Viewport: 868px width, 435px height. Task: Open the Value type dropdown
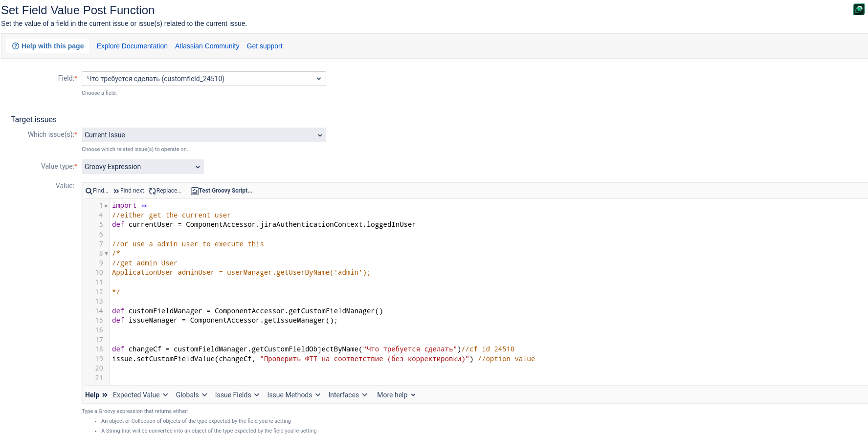142,167
